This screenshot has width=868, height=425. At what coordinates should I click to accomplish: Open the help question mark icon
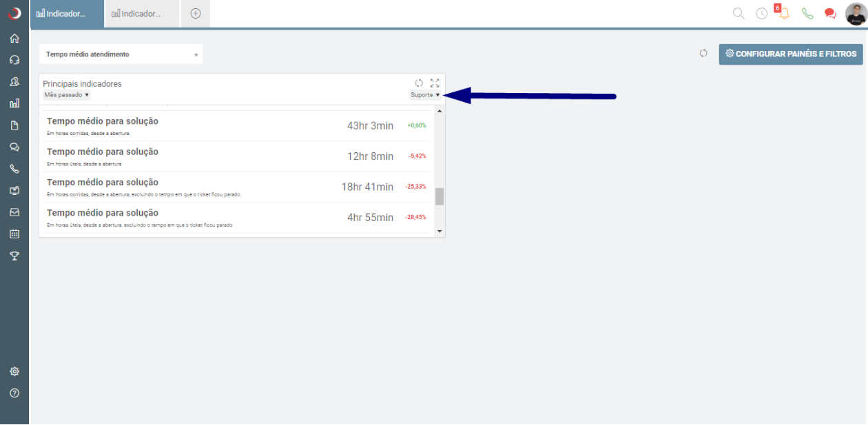click(x=14, y=393)
